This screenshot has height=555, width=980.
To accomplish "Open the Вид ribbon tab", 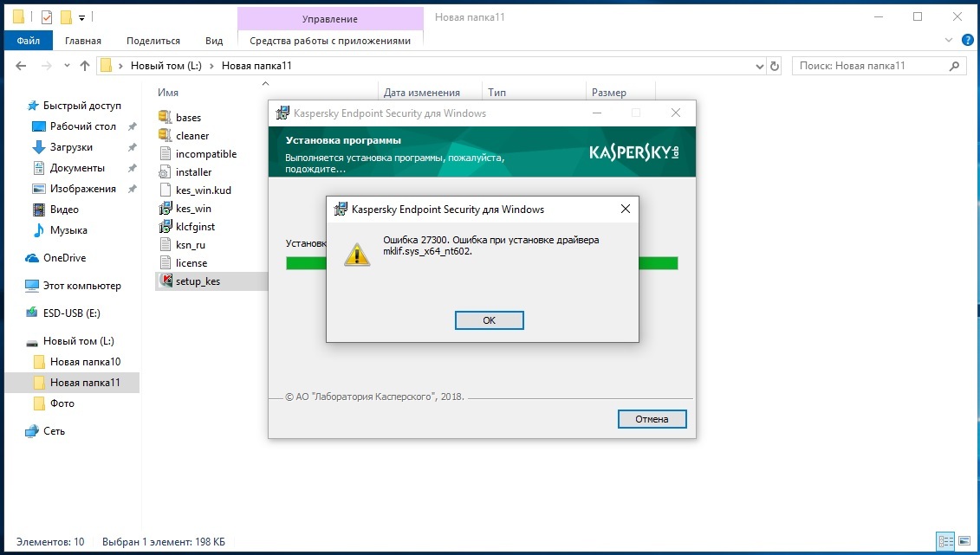I will point(214,41).
